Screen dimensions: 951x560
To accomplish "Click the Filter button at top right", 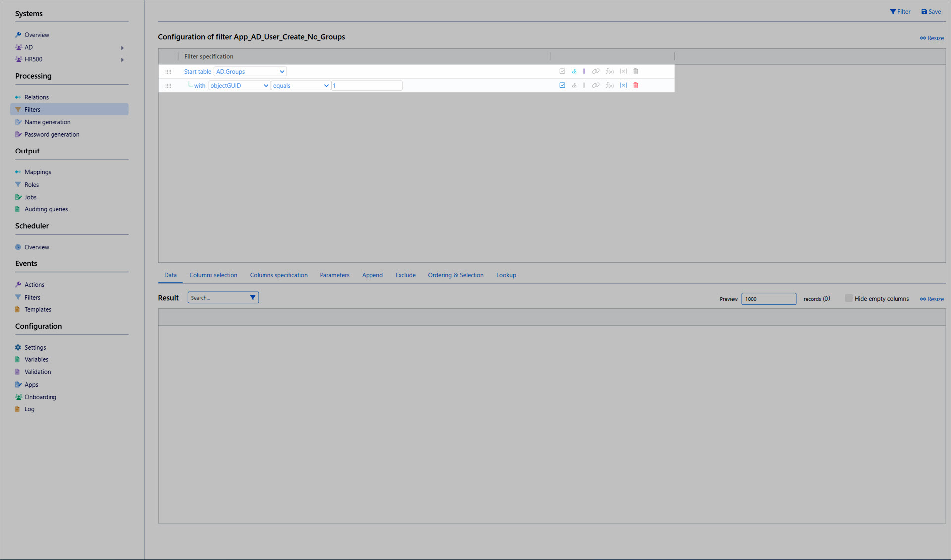I will click(900, 12).
